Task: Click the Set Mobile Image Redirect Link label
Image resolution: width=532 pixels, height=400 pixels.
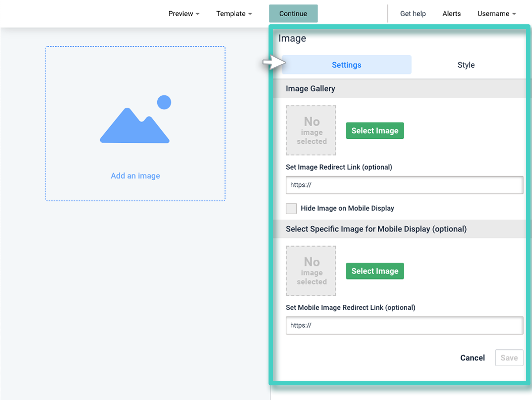Action: (x=350, y=307)
